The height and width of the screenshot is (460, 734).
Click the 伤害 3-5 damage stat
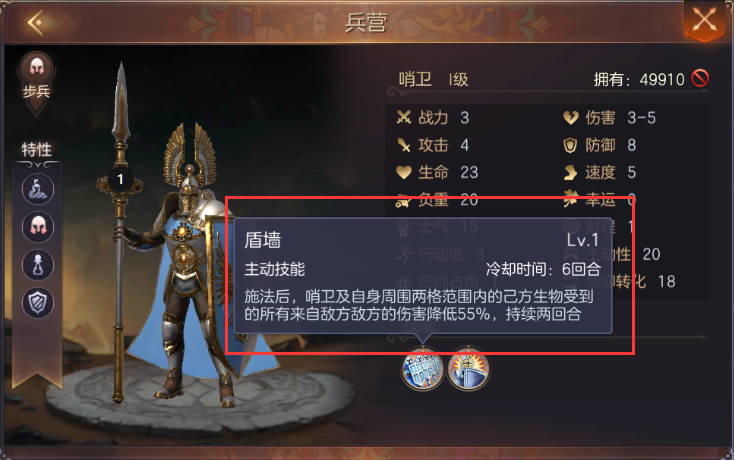click(609, 117)
